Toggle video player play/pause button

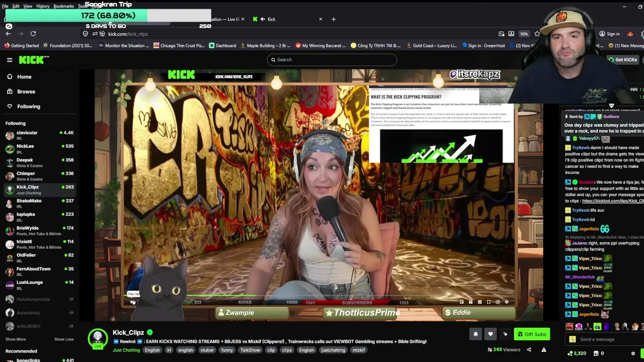click(x=132, y=302)
